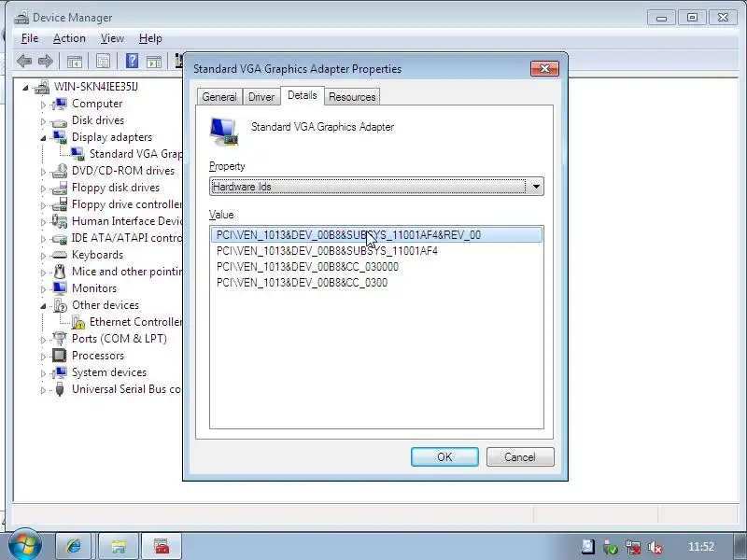
Task: Select the Mice and other pointing devices icon
Action: coord(60,272)
